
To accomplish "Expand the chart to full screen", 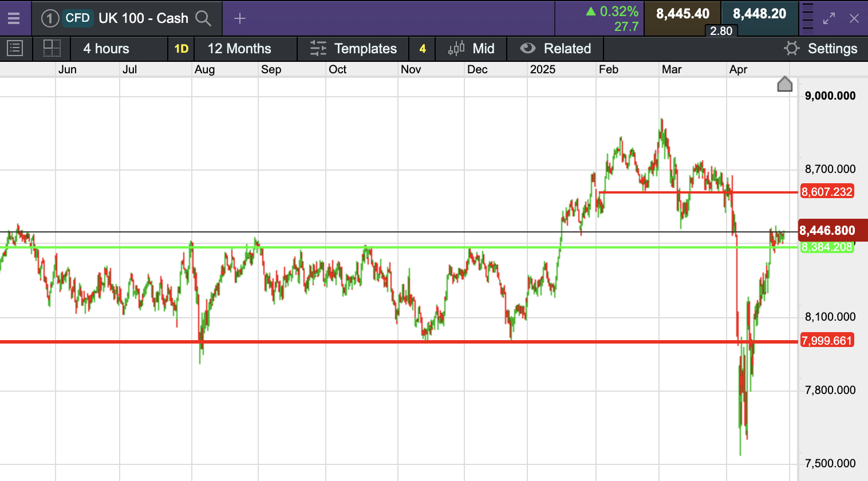I will 829,18.
